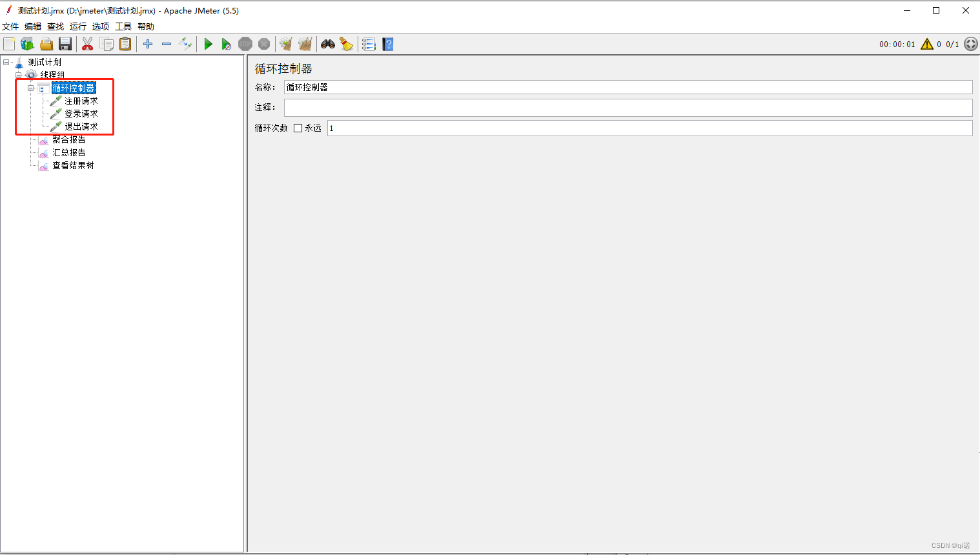Select the 循环控制器 tree item
The height and width of the screenshot is (555, 980).
click(x=74, y=88)
